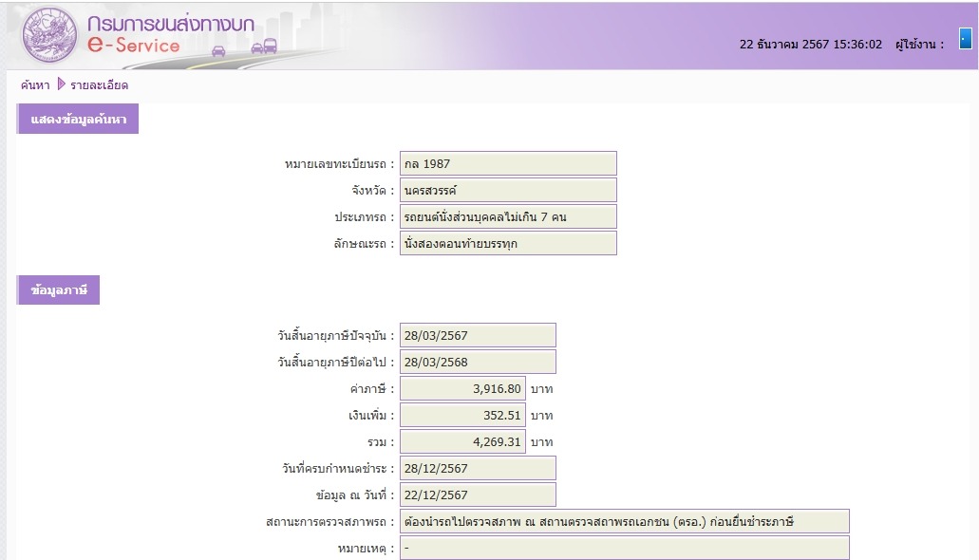
Task: Click the current tax expiry field 28/03/2567
Action: pyautogui.click(x=478, y=335)
